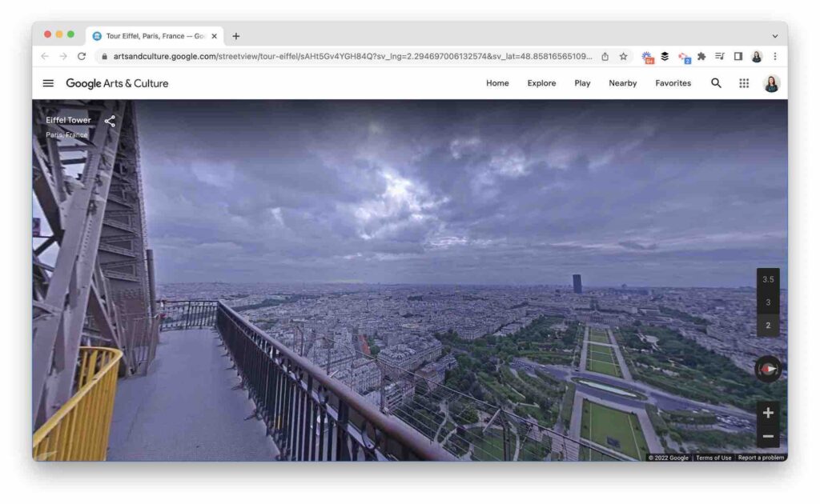820x504 pixels.
Task: Select floor level 2 in the selector
Action: click(768, 325)
